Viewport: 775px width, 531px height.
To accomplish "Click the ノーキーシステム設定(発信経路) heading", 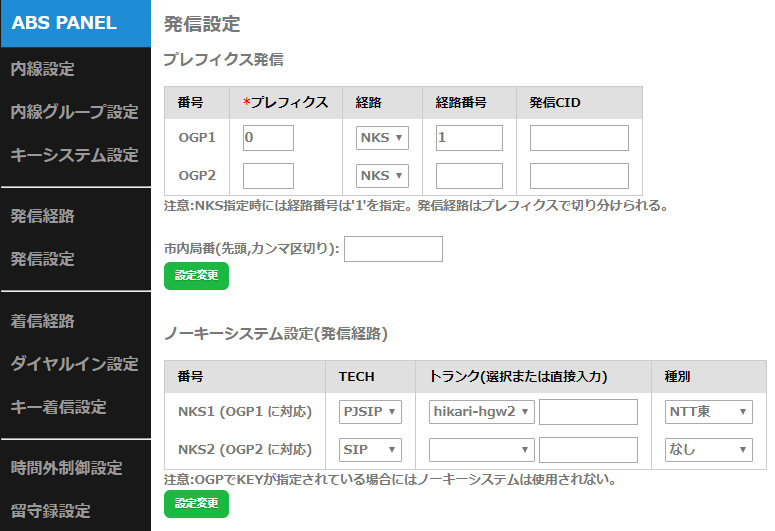I will (276, 334).
